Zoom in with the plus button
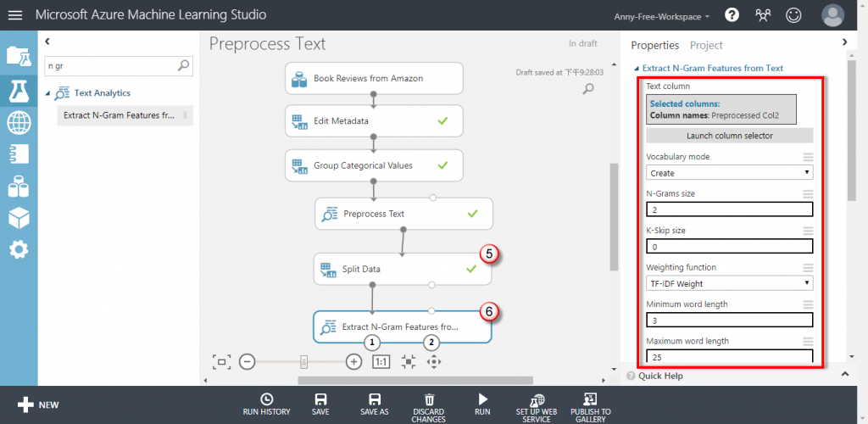The height and width of the screenshot is (424, 868). click(x=353, y=362)
